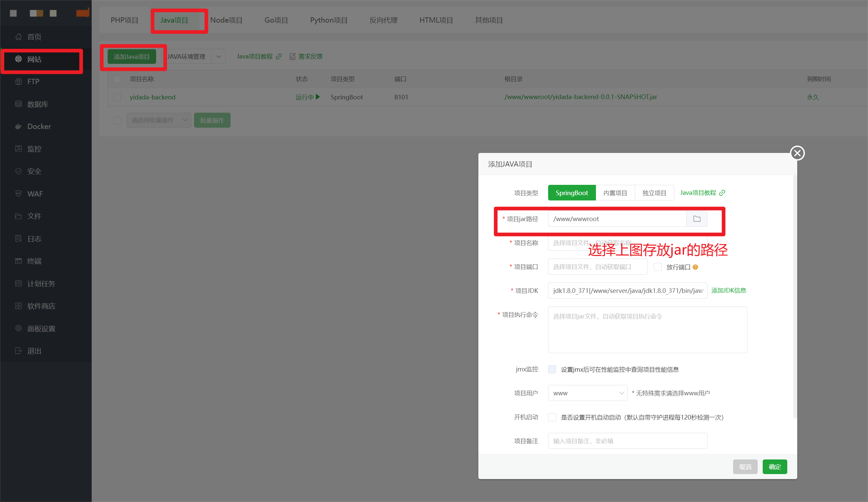Expand the JAVA环境管理 dropdown arrow
The image size is (868, 502).
coord(218,57)
